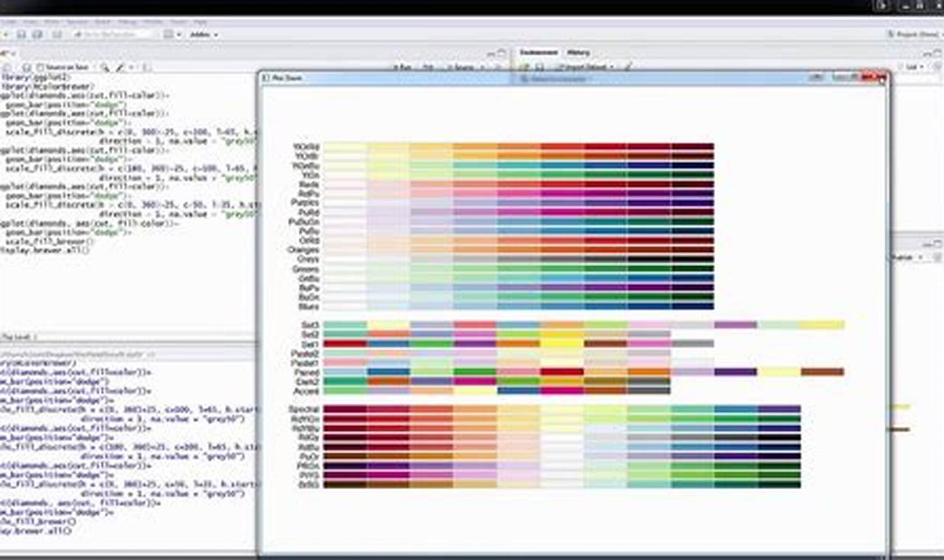This screenshot has width=944, height=560.
Task: Switch to the History tab
Action: (x=578, y=53)
